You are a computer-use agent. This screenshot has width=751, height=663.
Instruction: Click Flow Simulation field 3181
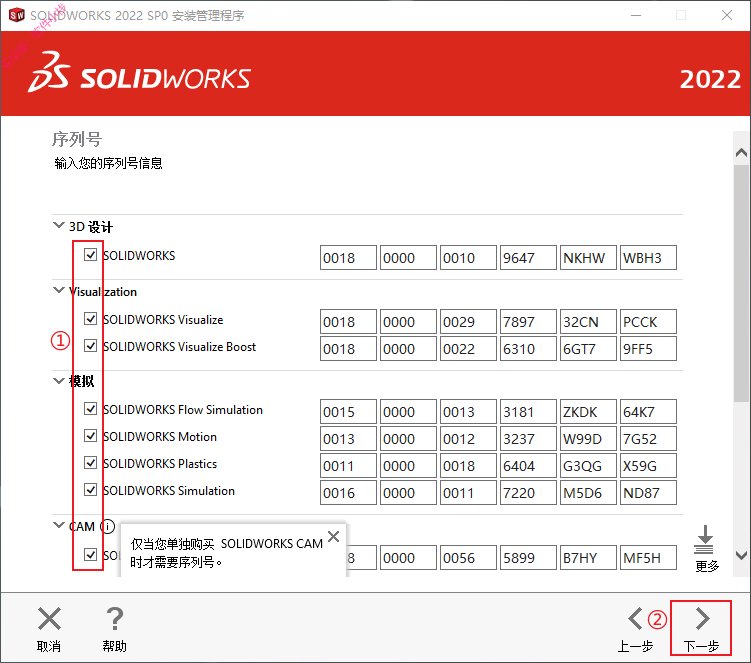click(x=528, y=412)
